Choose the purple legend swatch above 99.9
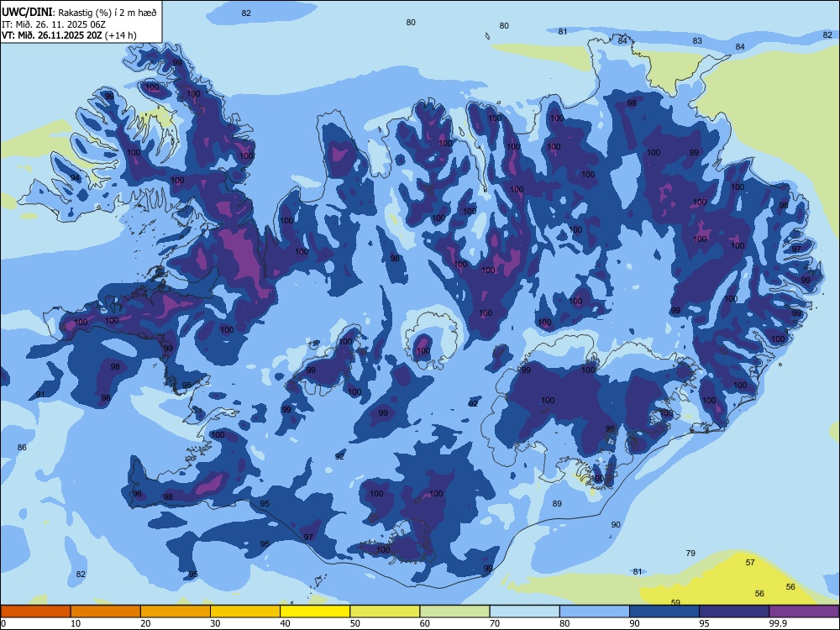The width and height of the screenshot is (840, 630). (x=804, y=612)
